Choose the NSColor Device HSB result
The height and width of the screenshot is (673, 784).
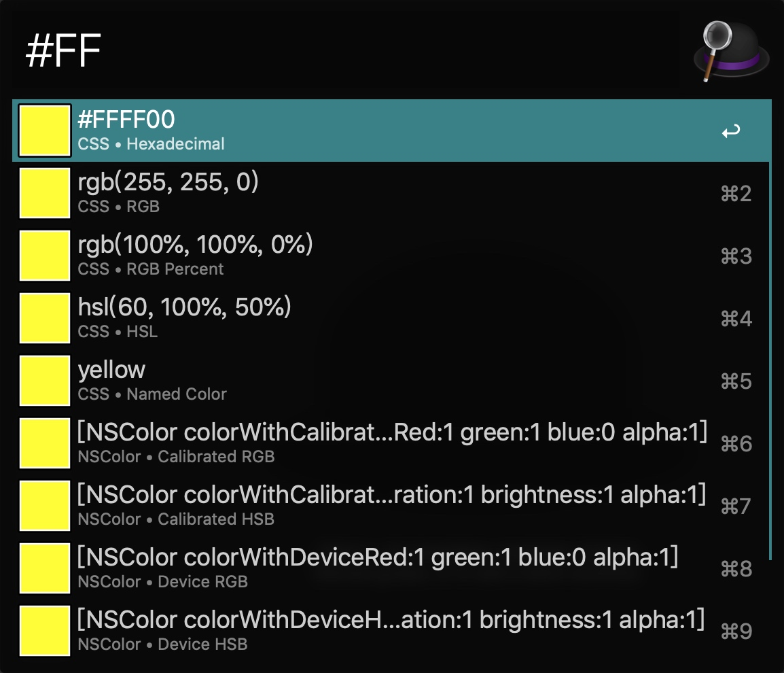coord(391,631)
